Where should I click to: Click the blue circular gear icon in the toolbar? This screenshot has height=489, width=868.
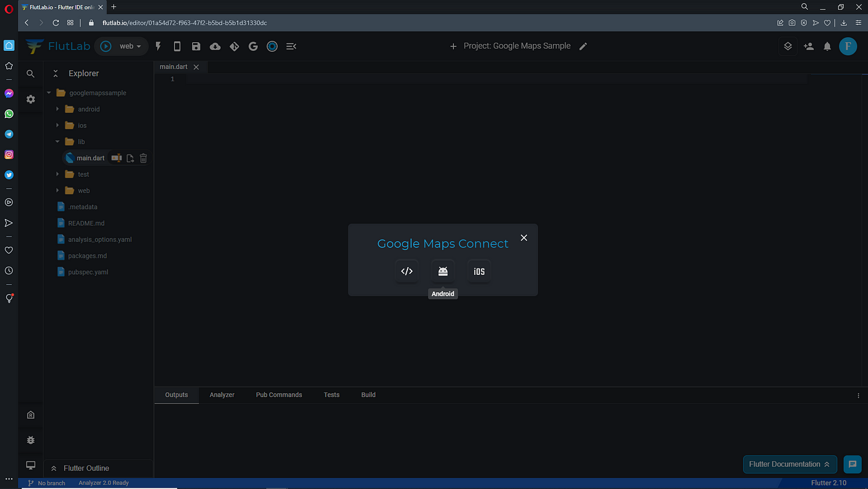pyautogui.click(x=272, y=46)
